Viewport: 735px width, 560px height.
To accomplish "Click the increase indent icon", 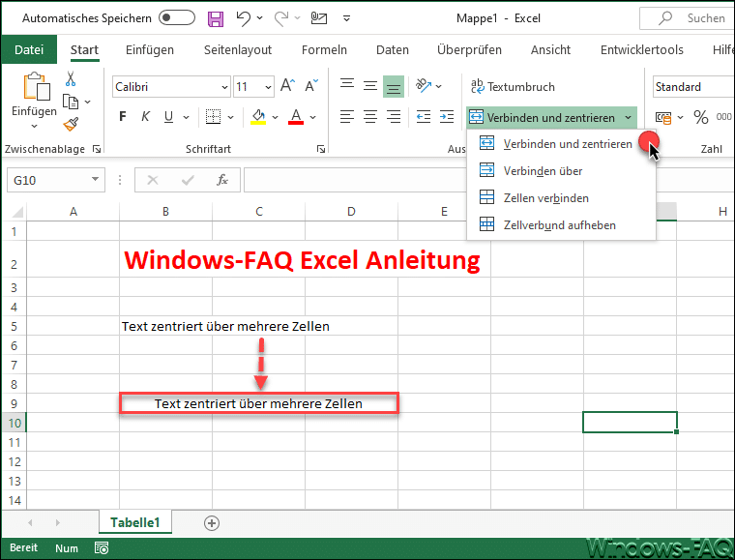I will (446, 117).
